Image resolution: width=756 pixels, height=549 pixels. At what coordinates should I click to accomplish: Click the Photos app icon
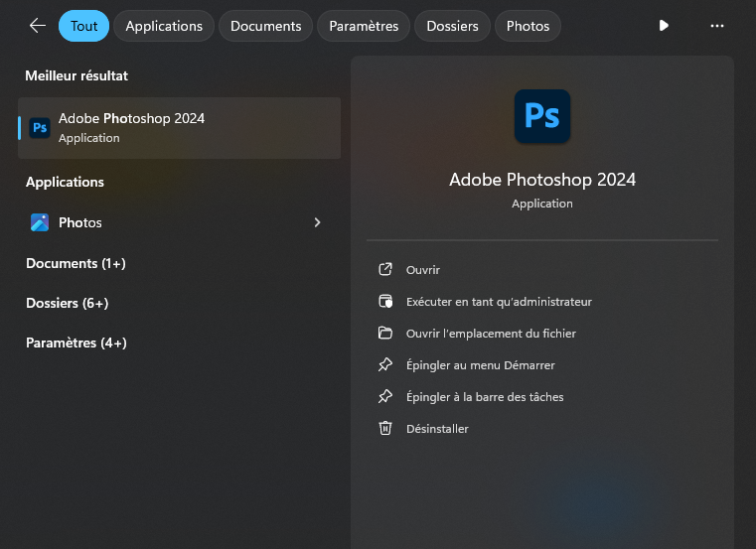tap(40, 222)
